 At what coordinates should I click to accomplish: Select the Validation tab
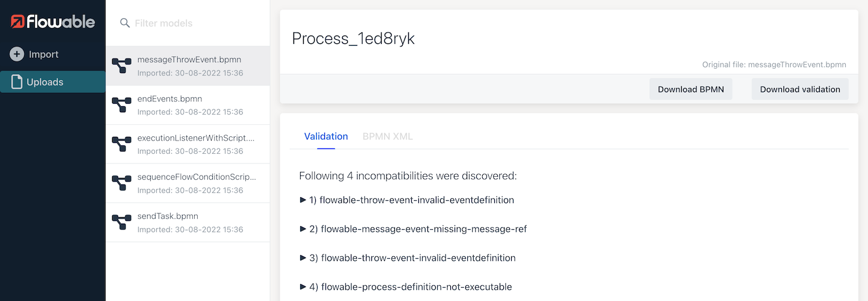click(x=325, y=136)
